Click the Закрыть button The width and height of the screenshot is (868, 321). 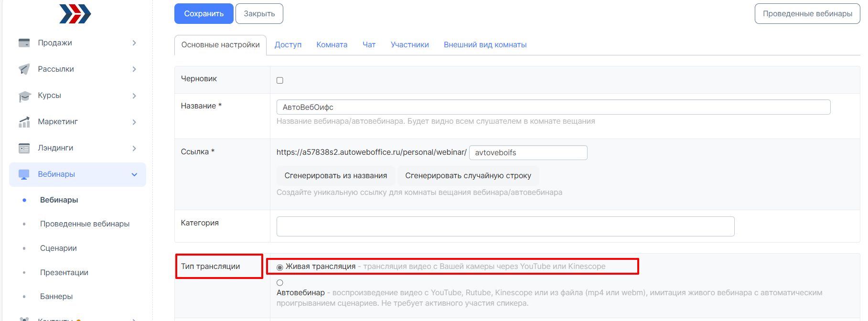click(259, 14)
